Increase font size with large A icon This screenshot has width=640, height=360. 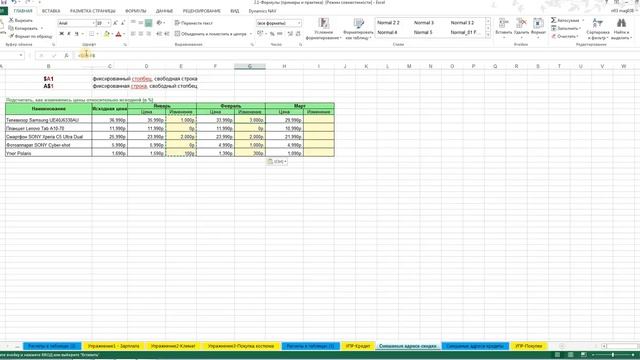click(116, 23)
